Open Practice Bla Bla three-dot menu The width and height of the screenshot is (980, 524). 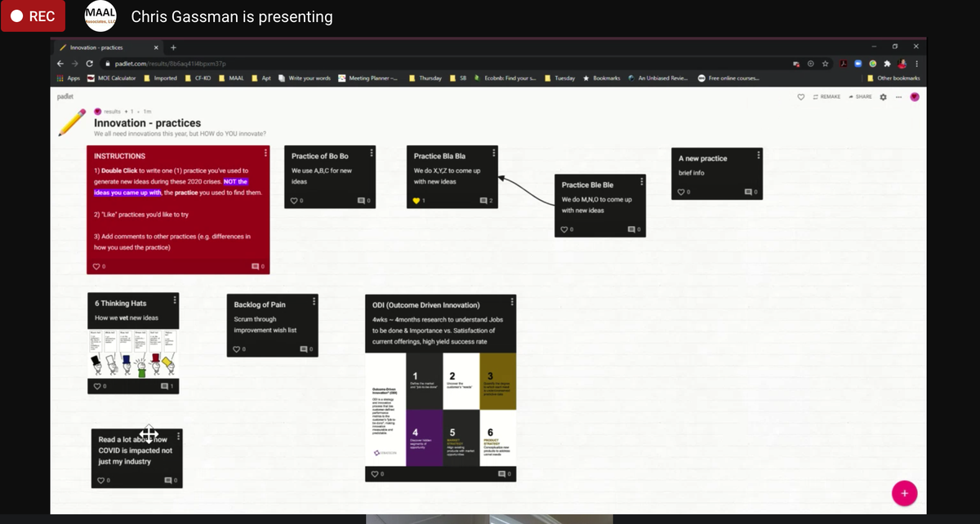(494, 153)
